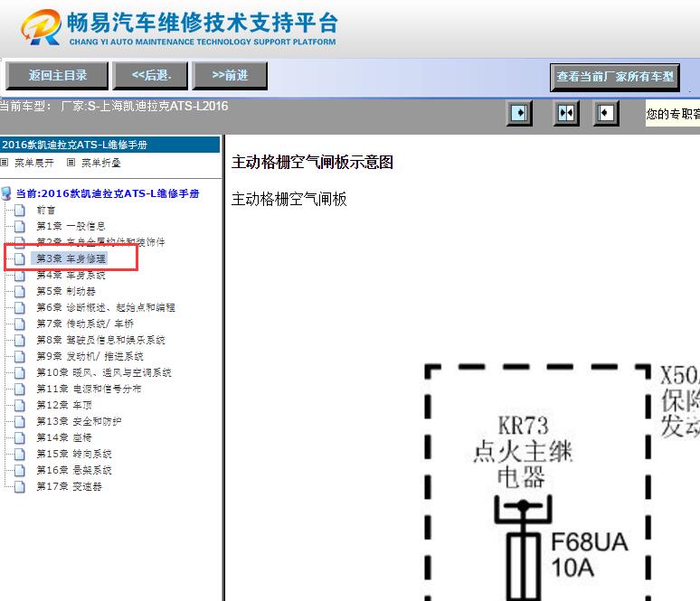
Task: Open 第8章 驾驶员信息和娱乐系统
Action: (100, 340)
